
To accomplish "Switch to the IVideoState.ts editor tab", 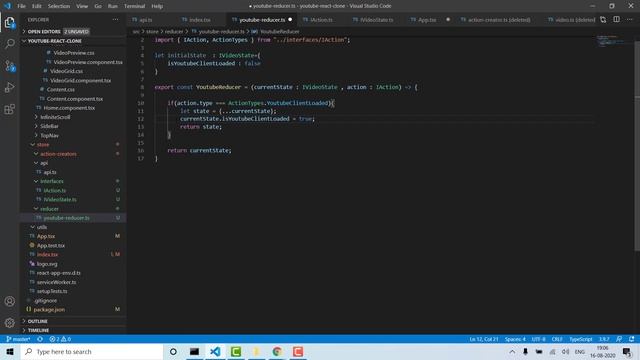I will 376,20.
